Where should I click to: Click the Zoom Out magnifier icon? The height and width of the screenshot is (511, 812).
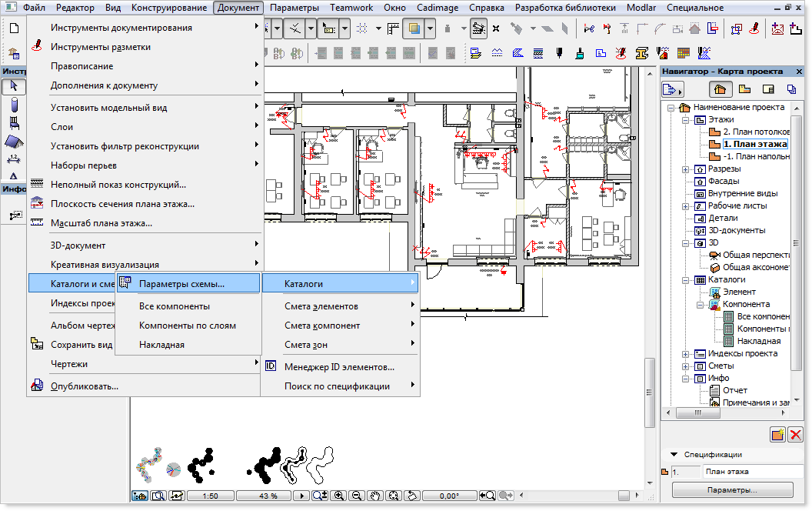[x=356, y=496]
